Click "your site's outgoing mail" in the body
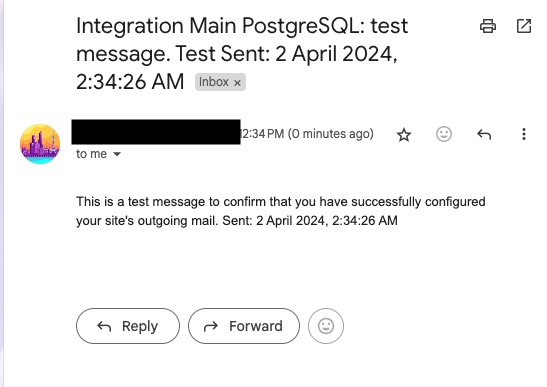This screenshot has height=387, width=547. click(147, 221)
